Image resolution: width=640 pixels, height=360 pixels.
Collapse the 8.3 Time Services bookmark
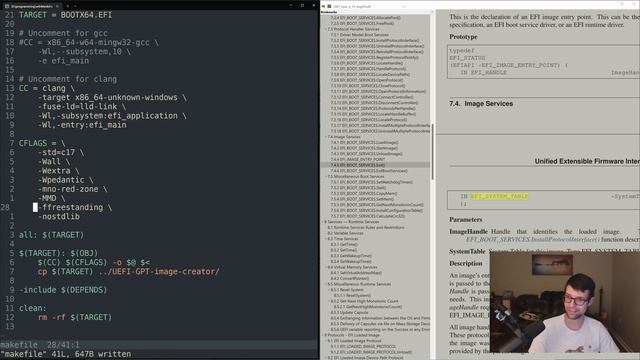pos(326,239)
